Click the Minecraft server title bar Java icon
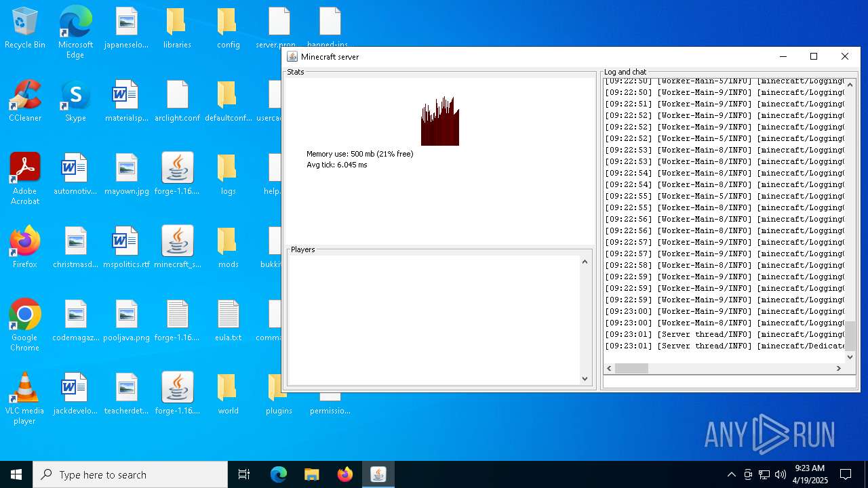 (x=292, y=57)
